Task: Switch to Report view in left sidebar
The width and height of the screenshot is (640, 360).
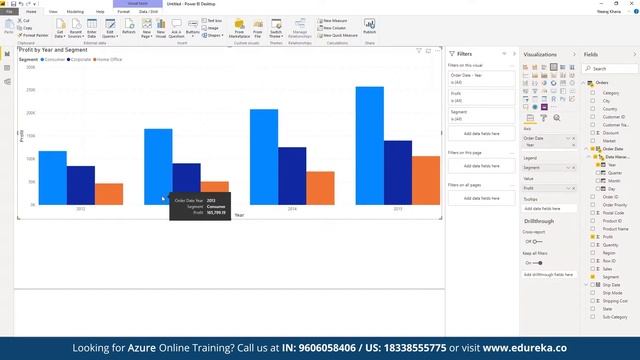Action: pyautogui.click(x=7, y=54)
